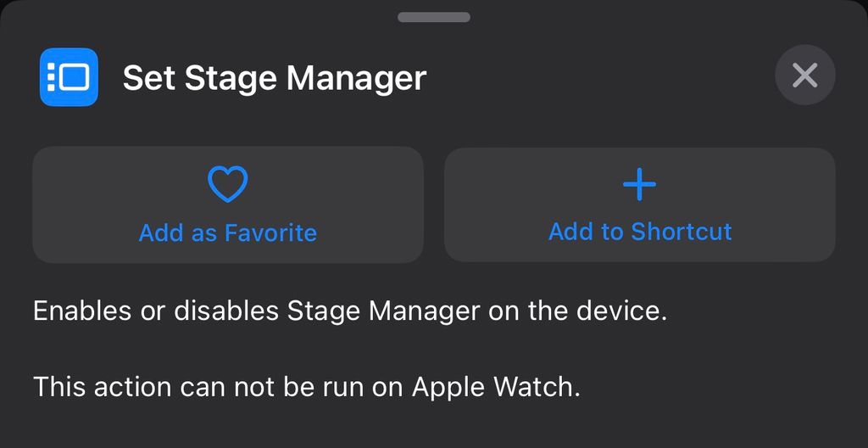Click the "Add to Shortcut" label

pyautogui.click(x=640, y=232)
